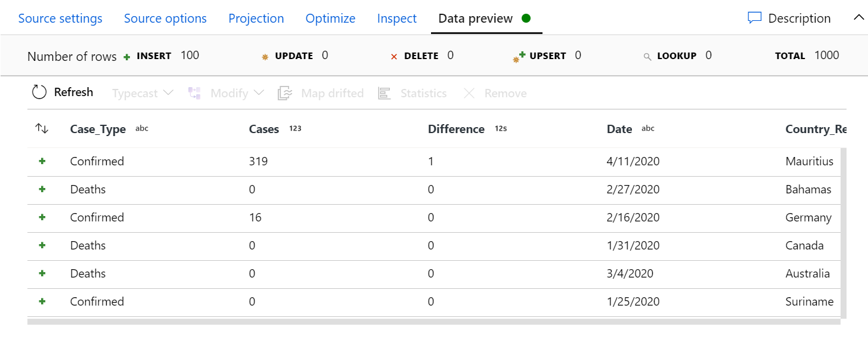Click the Source options tab
Viewport: 868px width, 339px height.
pyautogui.click(x=165, y=19)
